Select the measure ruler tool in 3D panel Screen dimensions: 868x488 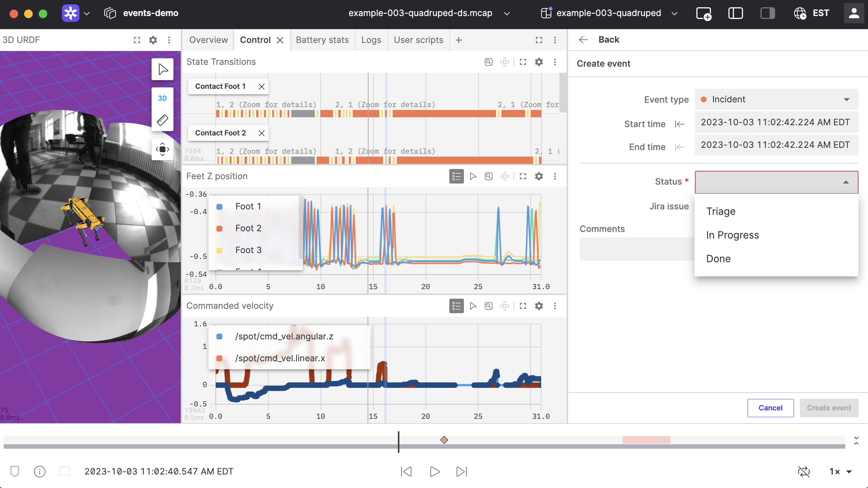(163, 120)
